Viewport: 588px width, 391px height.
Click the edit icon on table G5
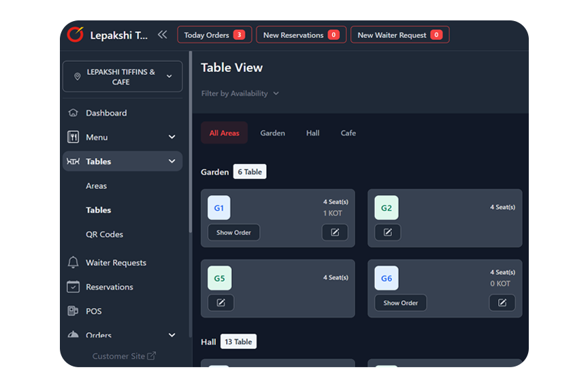point(221,303)
